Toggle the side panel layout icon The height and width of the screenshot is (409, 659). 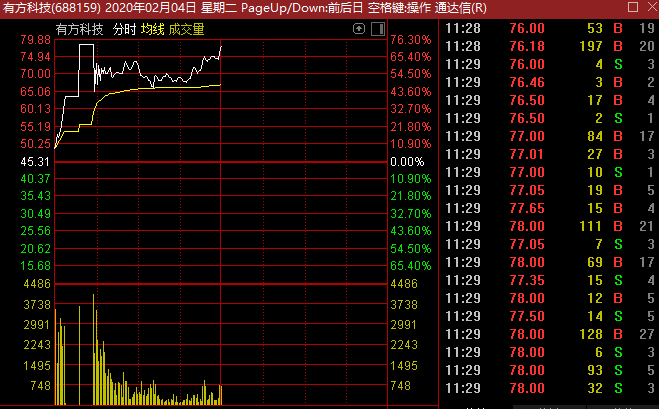378,29
